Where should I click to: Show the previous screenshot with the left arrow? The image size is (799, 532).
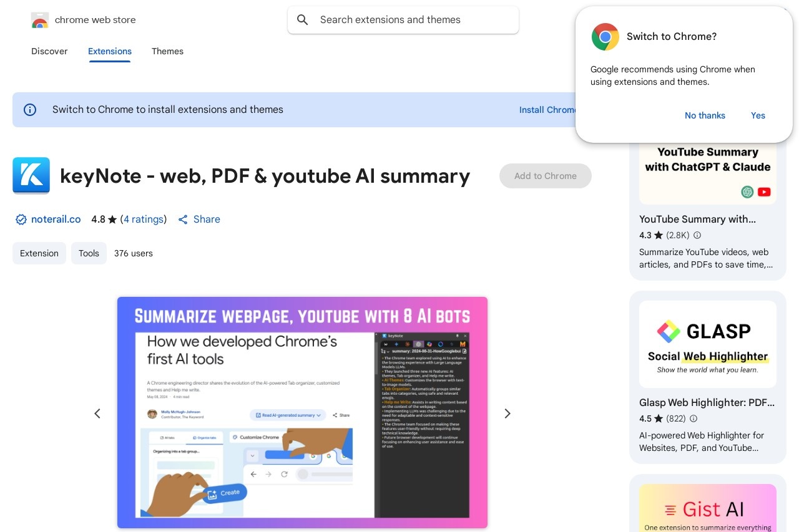pos(97,414)
